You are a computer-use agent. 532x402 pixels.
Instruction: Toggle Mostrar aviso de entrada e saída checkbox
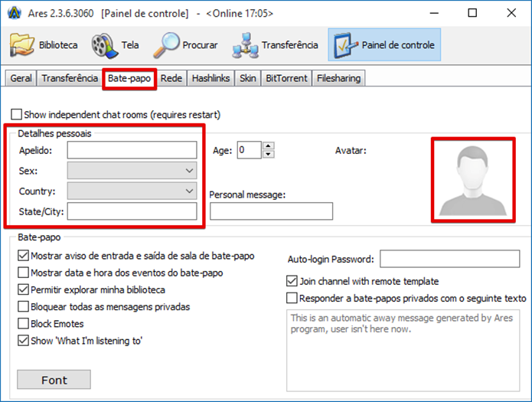23,256
